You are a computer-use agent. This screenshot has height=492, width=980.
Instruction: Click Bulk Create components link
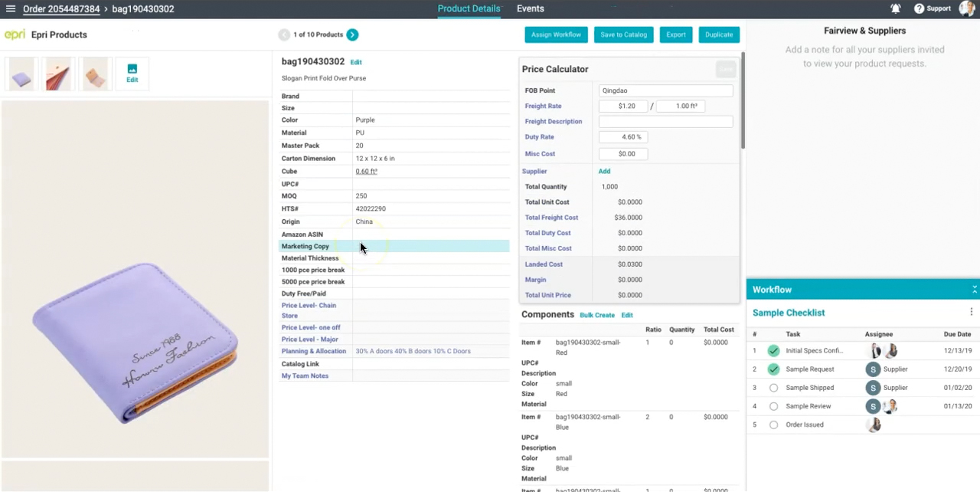click(597, 315)
